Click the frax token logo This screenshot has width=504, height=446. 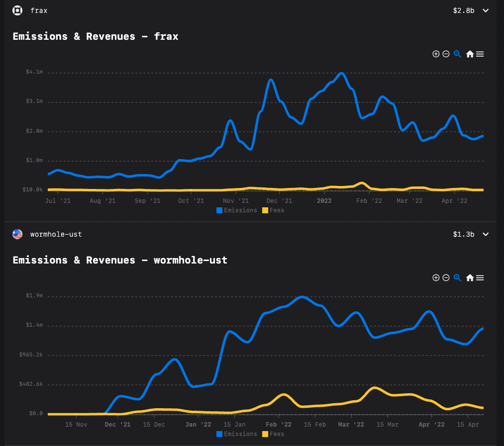(17, 10)
